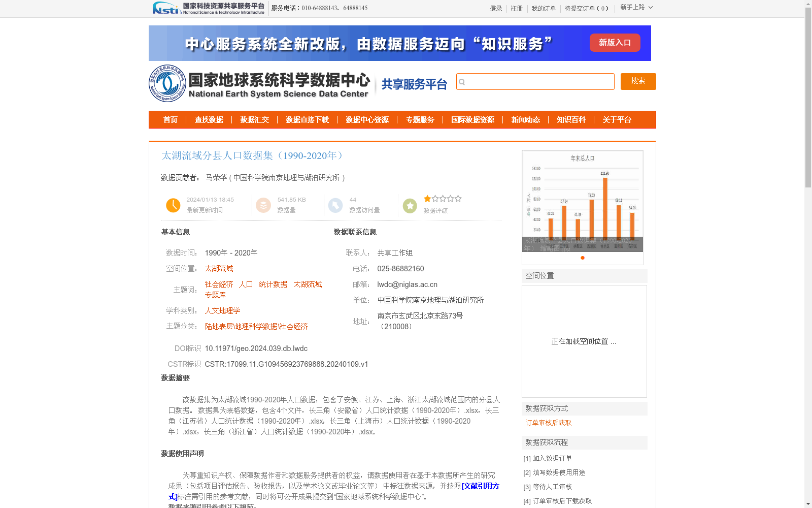Image resolution: width=812 pixels, height=508 pixels.
Task: Click the magnifier icon in search box
Action: (462, 82)
